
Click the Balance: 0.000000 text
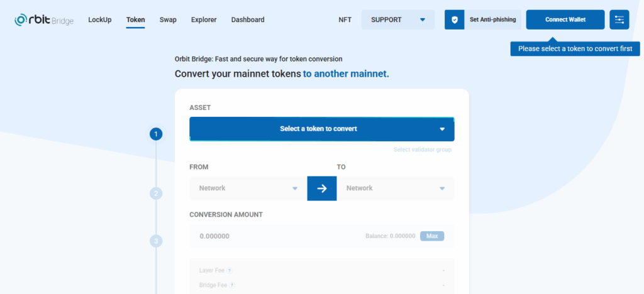coord(390,236)
